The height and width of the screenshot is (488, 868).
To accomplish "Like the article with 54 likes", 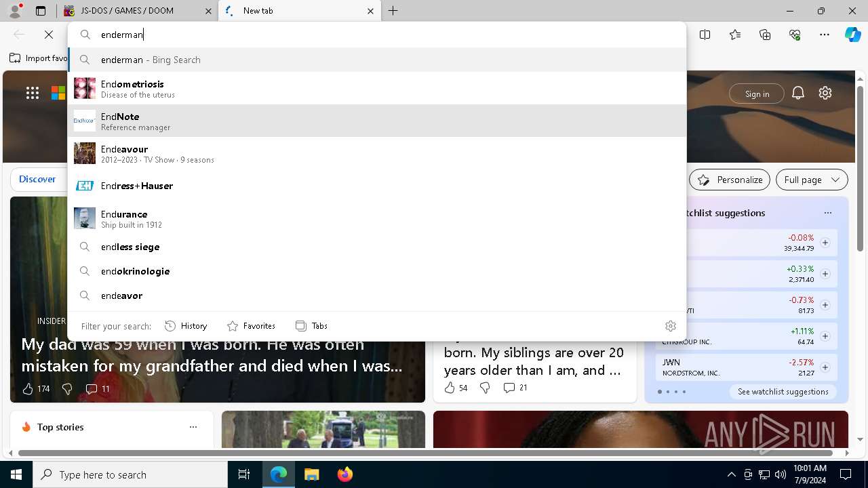I will pyautogui.click(x=456, y=388).
